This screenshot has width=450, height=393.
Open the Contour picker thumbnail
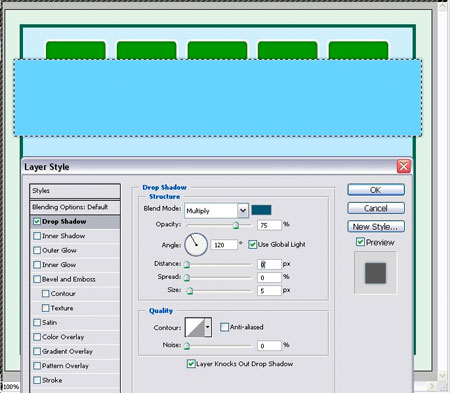(x=195, y=327)
